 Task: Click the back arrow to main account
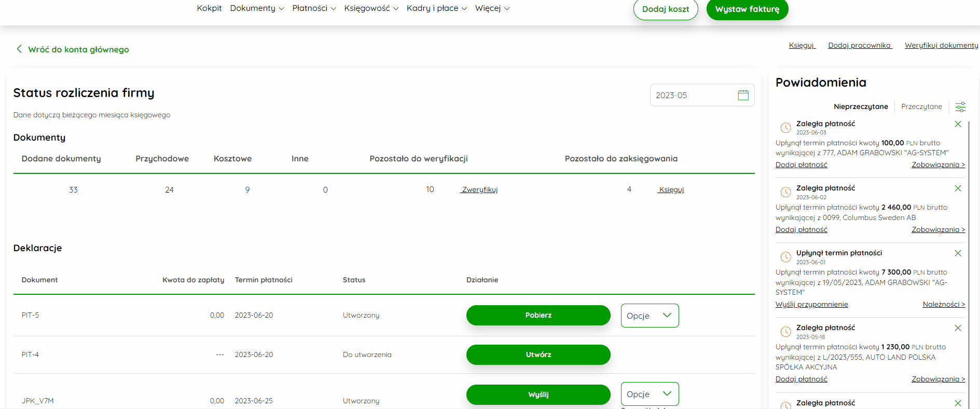click(x=19, y=49)
